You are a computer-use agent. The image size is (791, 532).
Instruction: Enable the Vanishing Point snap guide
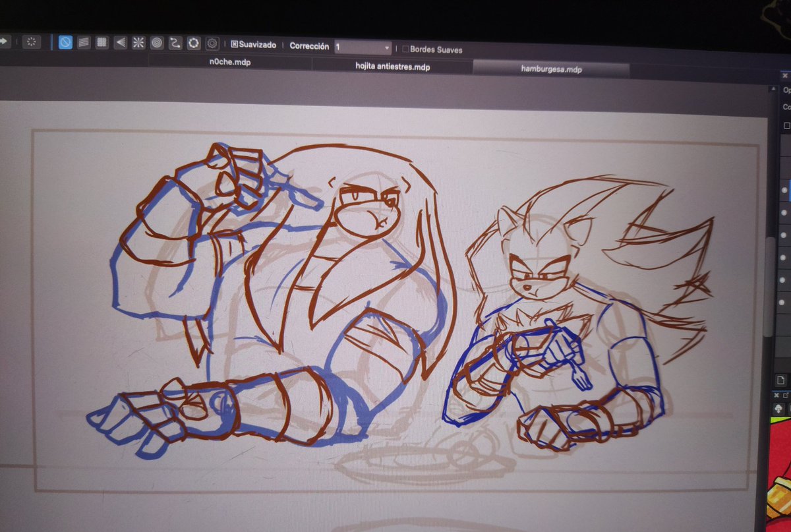coord(121,43)
